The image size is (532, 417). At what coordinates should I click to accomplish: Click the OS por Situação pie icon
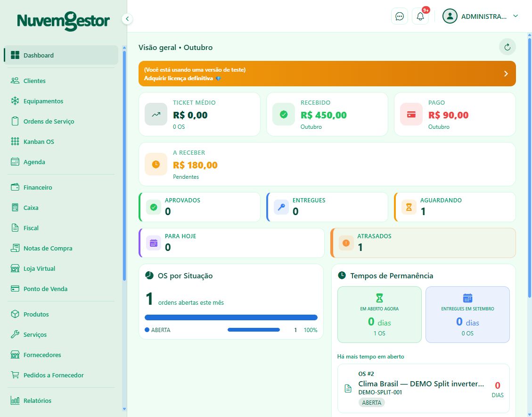149,275
